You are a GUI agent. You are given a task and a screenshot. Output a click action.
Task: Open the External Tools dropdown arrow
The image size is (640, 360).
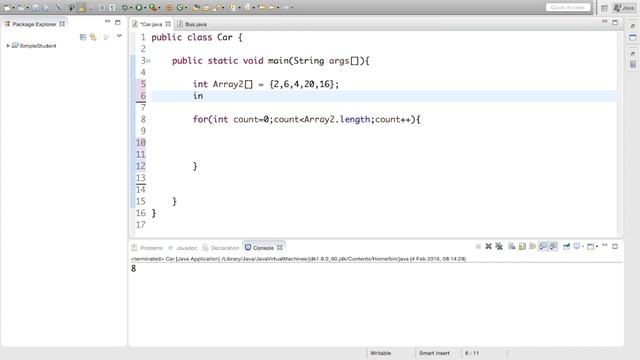click(x=159, y=8)
